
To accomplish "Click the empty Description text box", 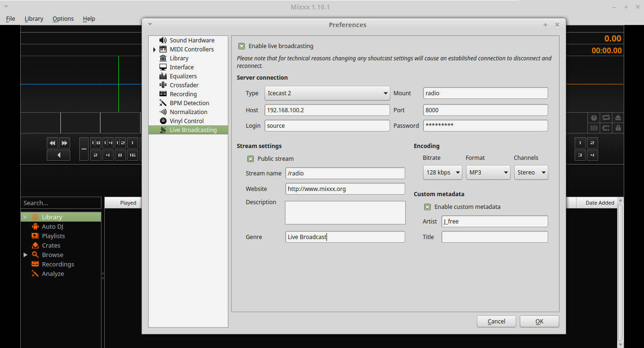I will pos(345,213).
